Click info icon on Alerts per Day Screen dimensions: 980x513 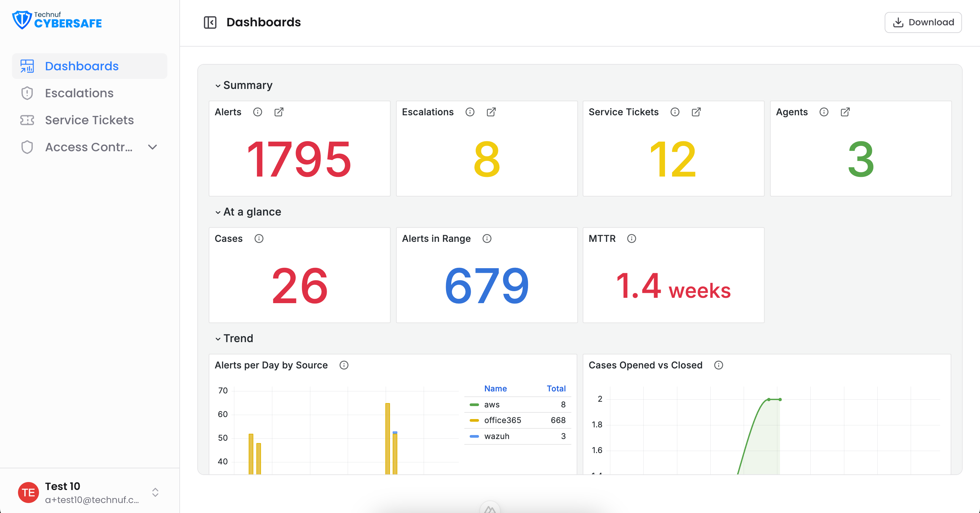click(344, 365)
